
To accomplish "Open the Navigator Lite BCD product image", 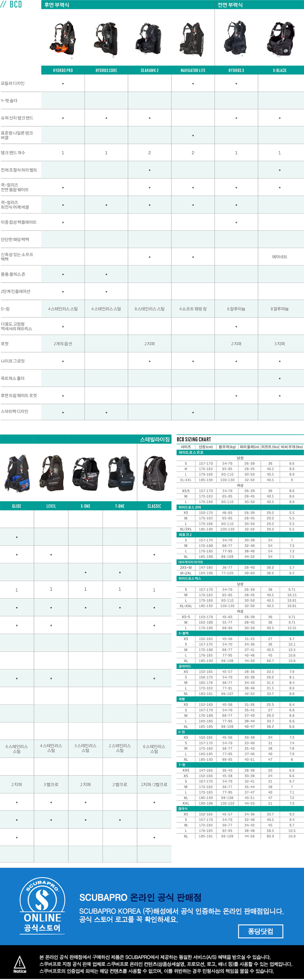I will 193,39.
